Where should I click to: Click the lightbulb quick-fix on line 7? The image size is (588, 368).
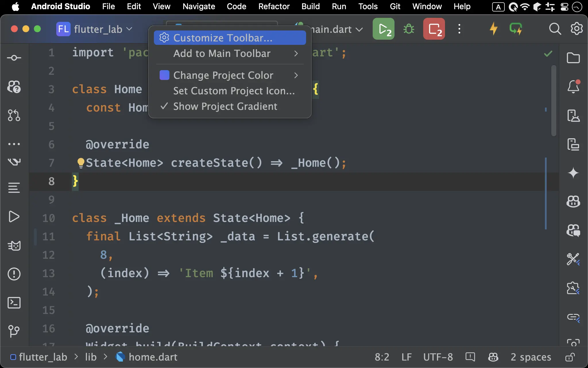pos(81,163)
